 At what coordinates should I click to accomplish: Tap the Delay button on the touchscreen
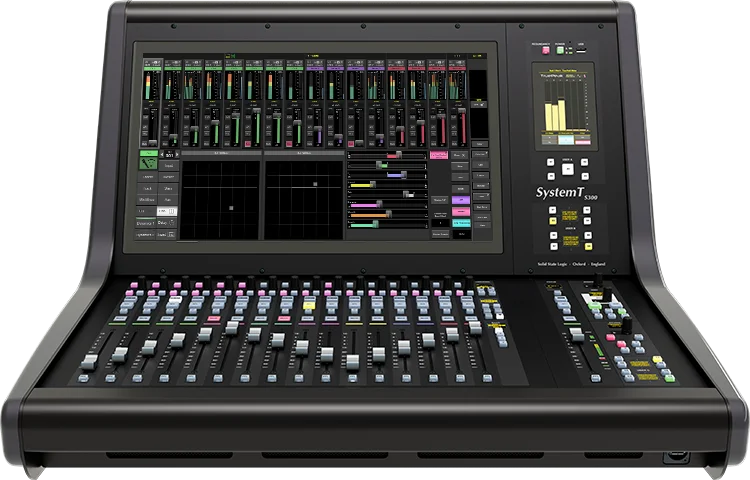pyautogui.click(x=167, y=223)
